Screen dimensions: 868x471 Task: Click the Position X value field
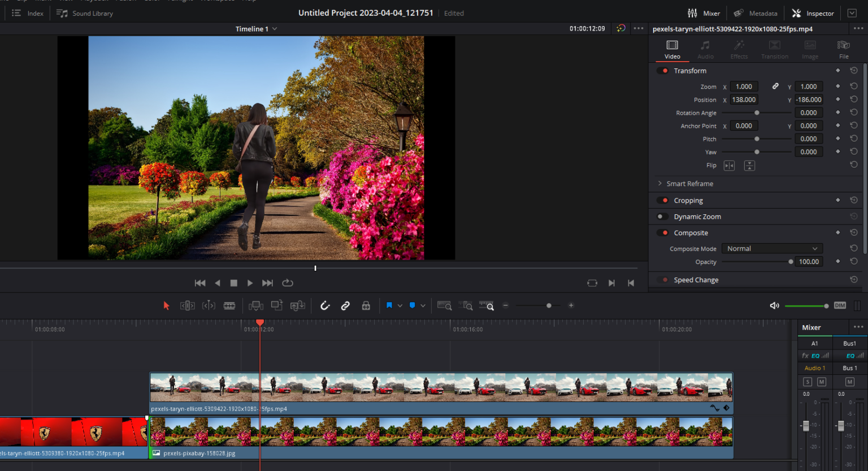744,100
